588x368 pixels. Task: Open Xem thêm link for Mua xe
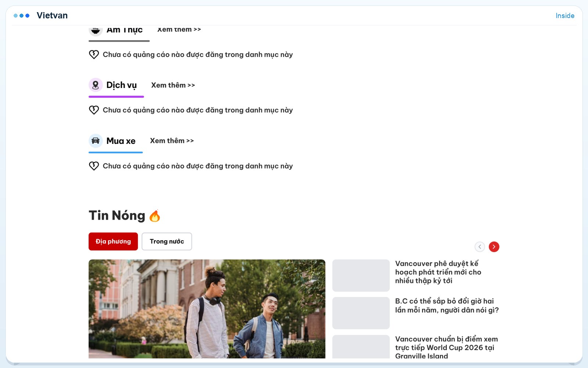(x=172, y=141)
